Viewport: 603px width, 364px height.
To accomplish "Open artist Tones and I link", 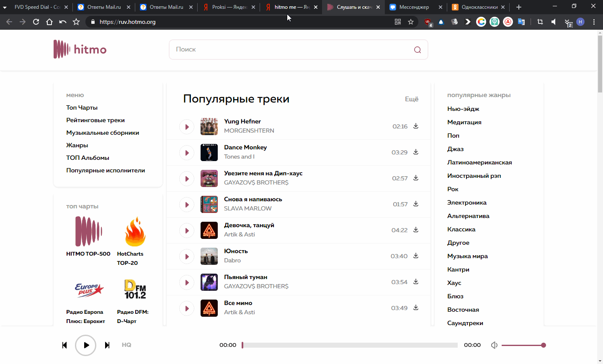I will pos(239,156).
